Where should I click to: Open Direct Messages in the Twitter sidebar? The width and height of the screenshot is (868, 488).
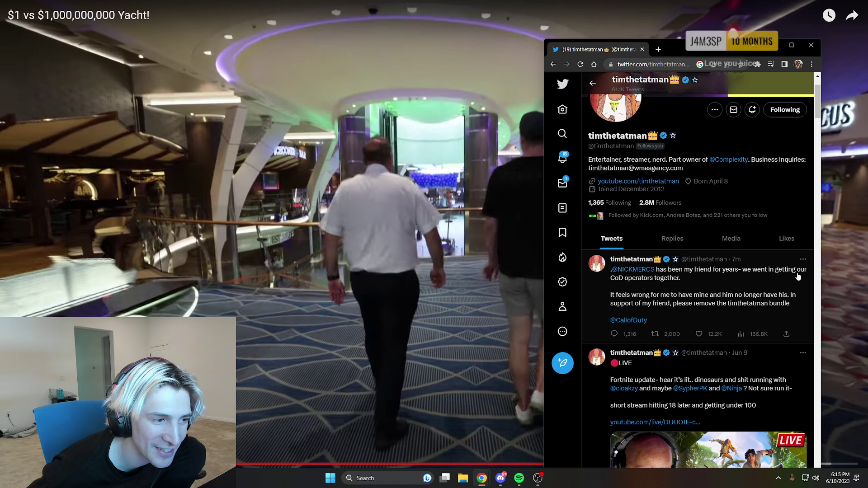(562, 183)
